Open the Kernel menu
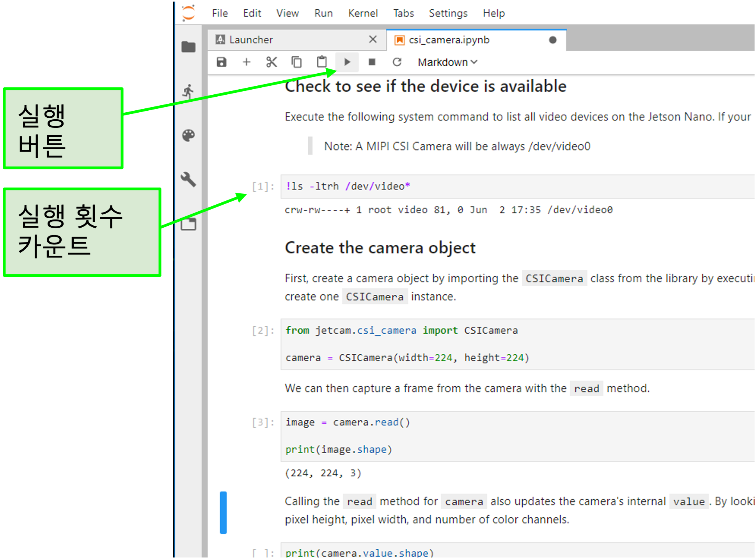 coord(362,13)
